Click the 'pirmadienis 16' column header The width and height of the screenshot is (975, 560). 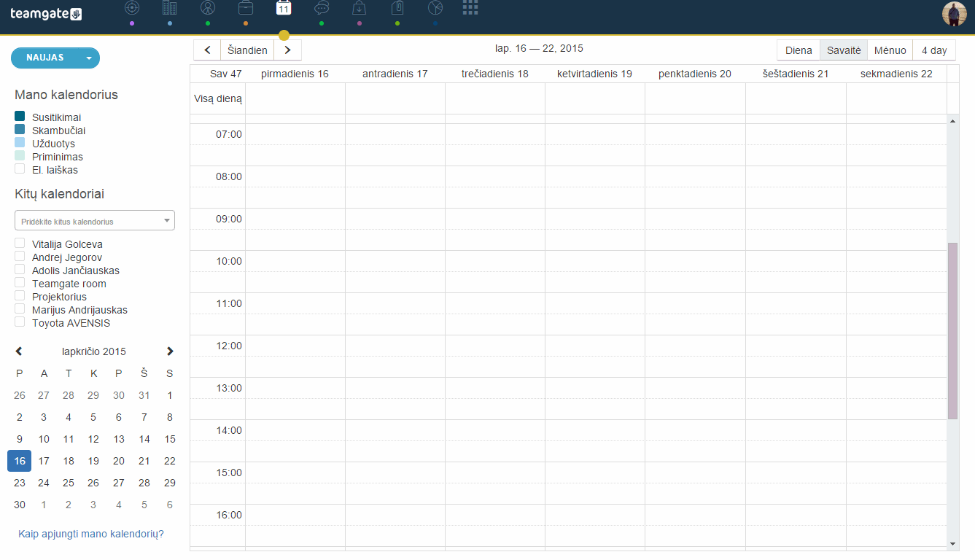[x=295, y=74]
